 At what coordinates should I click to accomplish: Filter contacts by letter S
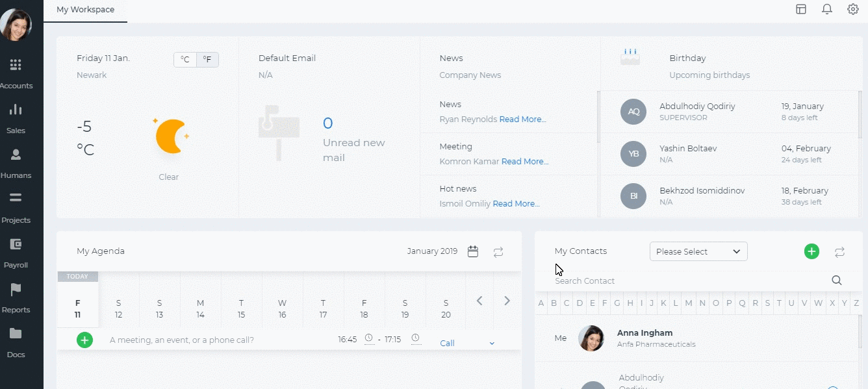point(767,303)
